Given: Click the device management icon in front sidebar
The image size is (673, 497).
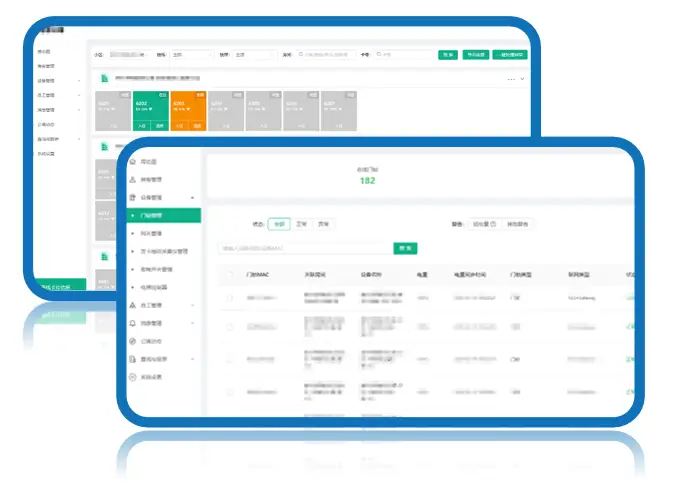Looking at the screenshot, I should 133,197.
